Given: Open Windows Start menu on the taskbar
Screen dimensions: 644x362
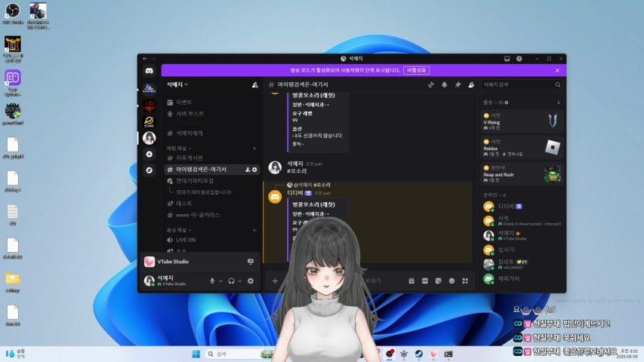Looking at the screenshot, I should [196, 354].
